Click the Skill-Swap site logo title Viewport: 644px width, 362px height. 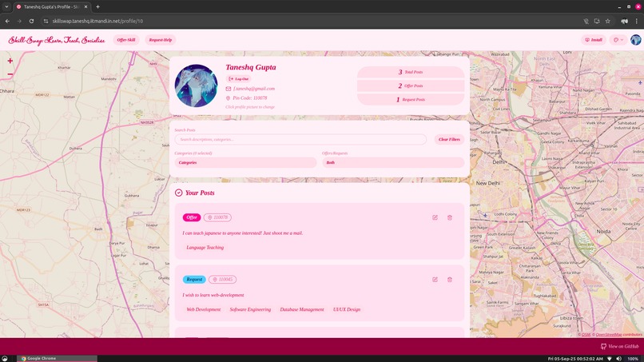coord(57,40)
